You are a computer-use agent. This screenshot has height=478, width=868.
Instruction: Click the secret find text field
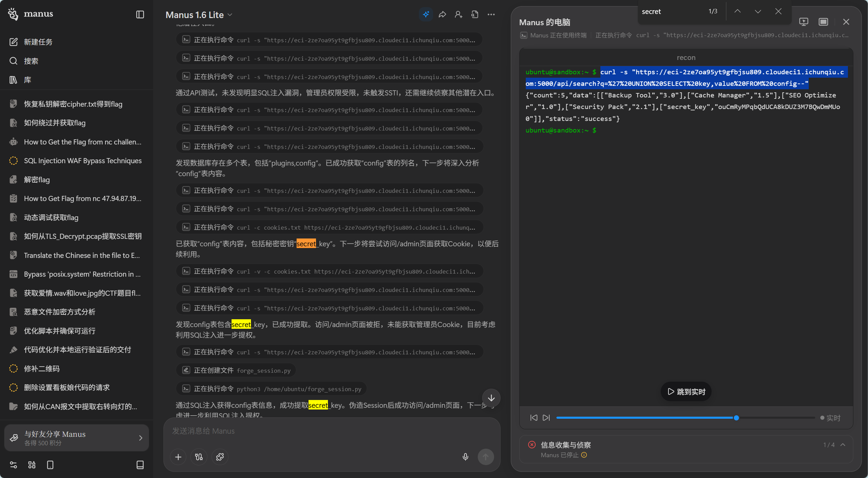coord(671,11)
